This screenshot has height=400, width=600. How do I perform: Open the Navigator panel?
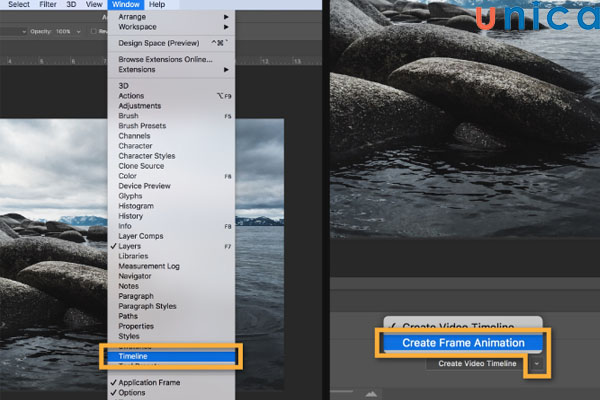pos(171,276)
